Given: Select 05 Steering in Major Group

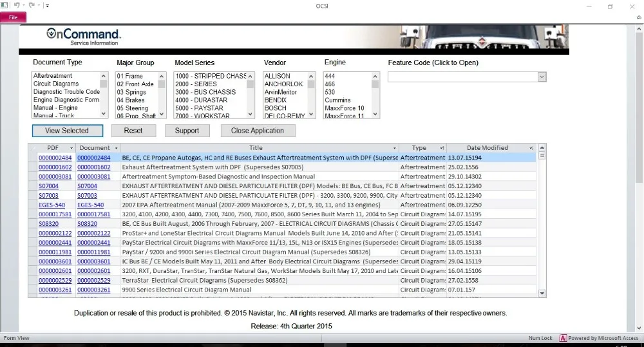Looking at the screenshot, I should pyautogui.click(x=132, y=108).
